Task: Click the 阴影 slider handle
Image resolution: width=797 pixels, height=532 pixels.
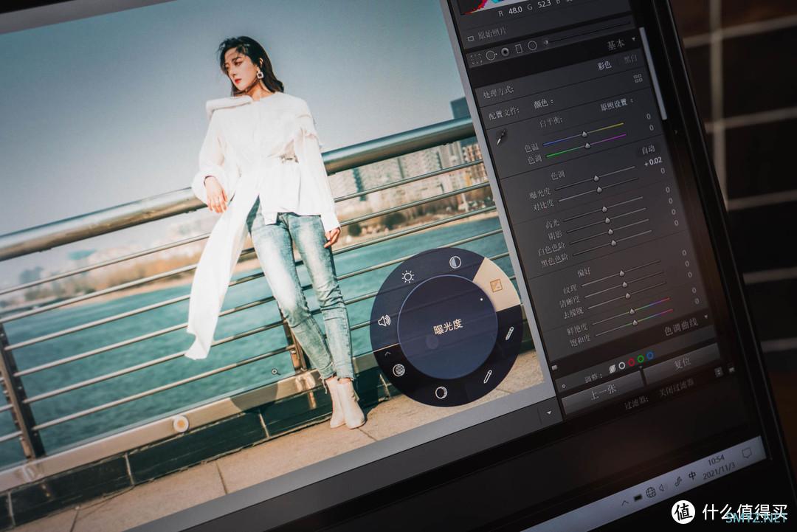Action: [x=607, y=221]
